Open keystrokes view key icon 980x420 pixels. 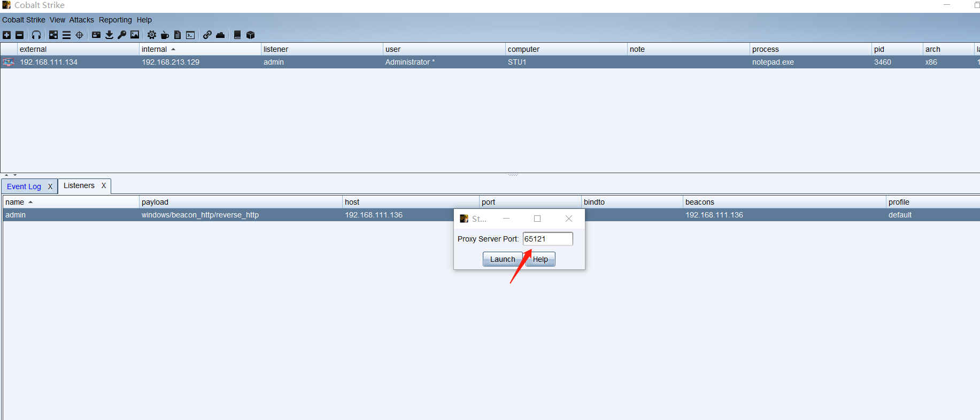tap(122, 35)
